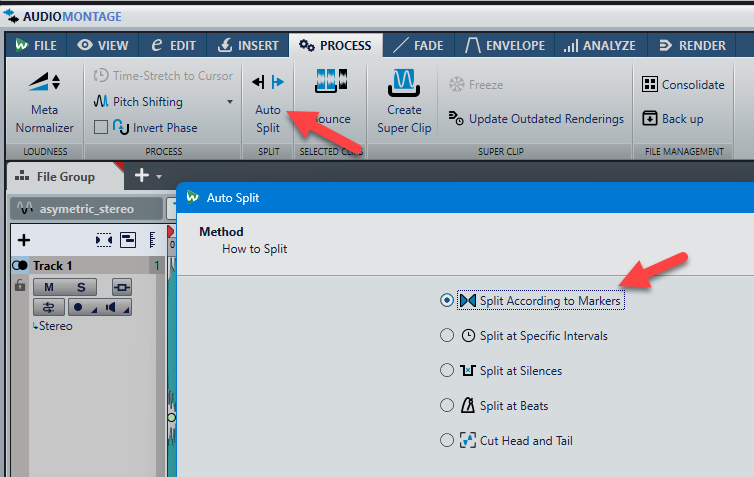754x477 pixels.
Task: Click the Split at Silences icon
Action: 468,370
